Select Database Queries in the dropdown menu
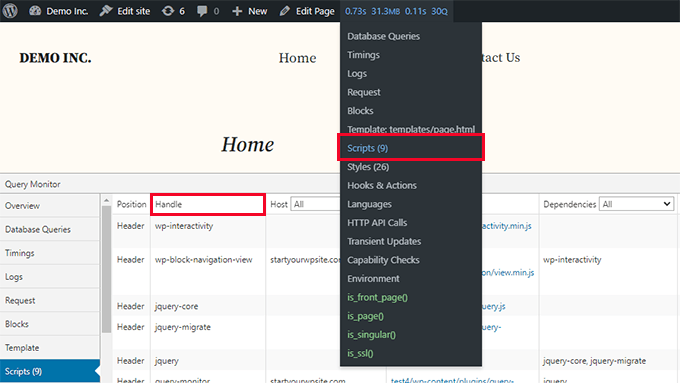 click(383, 36)
